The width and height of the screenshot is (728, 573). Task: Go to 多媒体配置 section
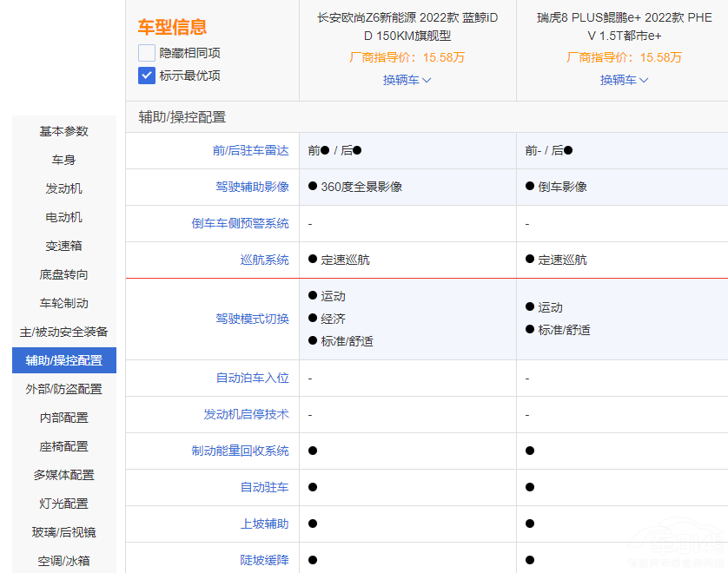[x=63, y=475]
